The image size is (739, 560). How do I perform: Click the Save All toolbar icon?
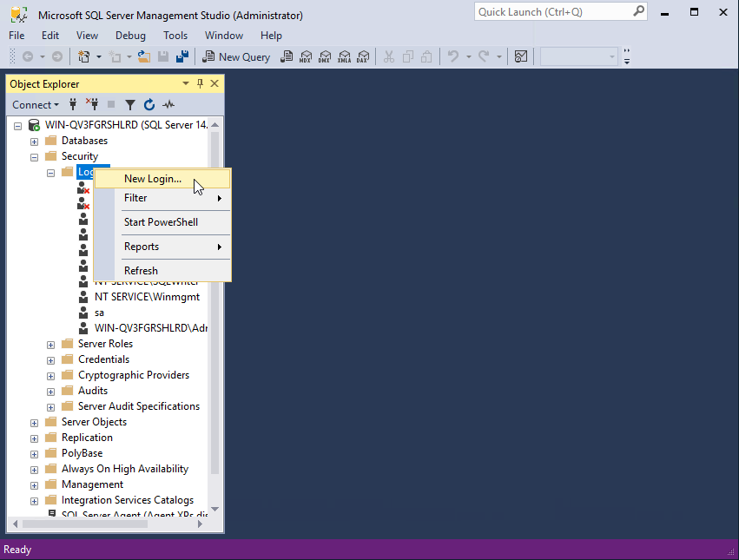pyautogui.click(x=182, y=57)
